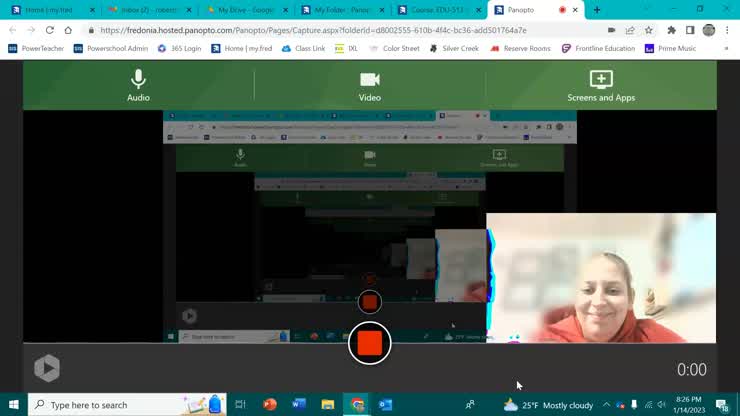This screenshot has width=740, height=416.
Task: Switch to the My Drive browser tab
Action: pos(244,10)
